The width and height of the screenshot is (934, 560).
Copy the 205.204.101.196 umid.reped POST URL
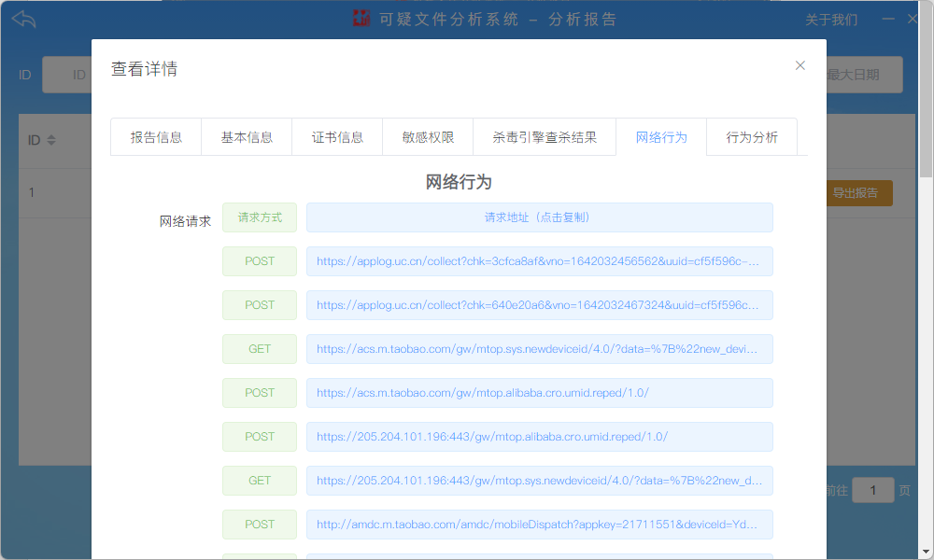coord(539,437)
